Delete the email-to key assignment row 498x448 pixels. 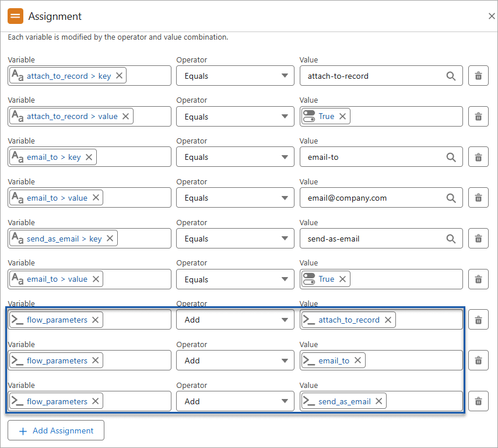click(478, 157)
